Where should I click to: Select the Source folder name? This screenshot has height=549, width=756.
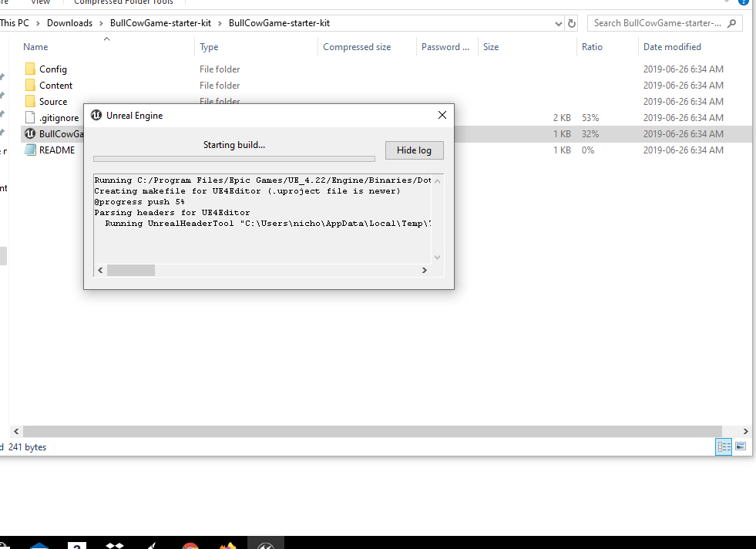pos(53,102)
